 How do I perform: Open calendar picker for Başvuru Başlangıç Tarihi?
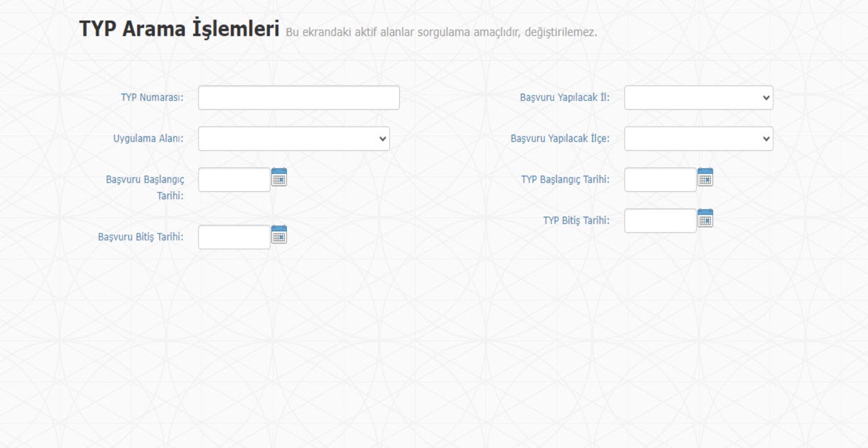279,177
